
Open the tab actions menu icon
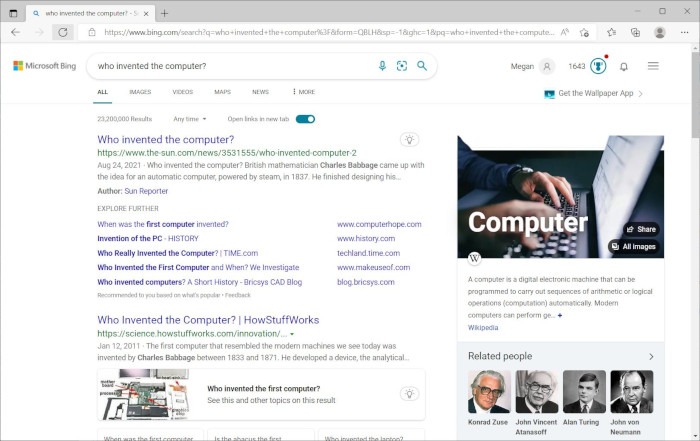(13, 13)
